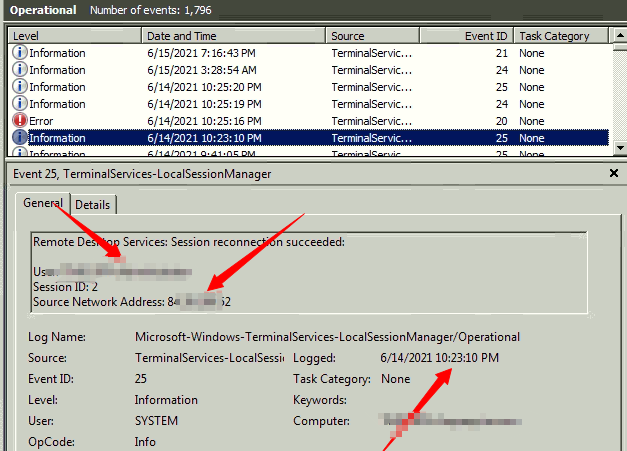Click the info icon on the 10:25:20 PM row
The image size is (627, 451).
tap(19, 87)
